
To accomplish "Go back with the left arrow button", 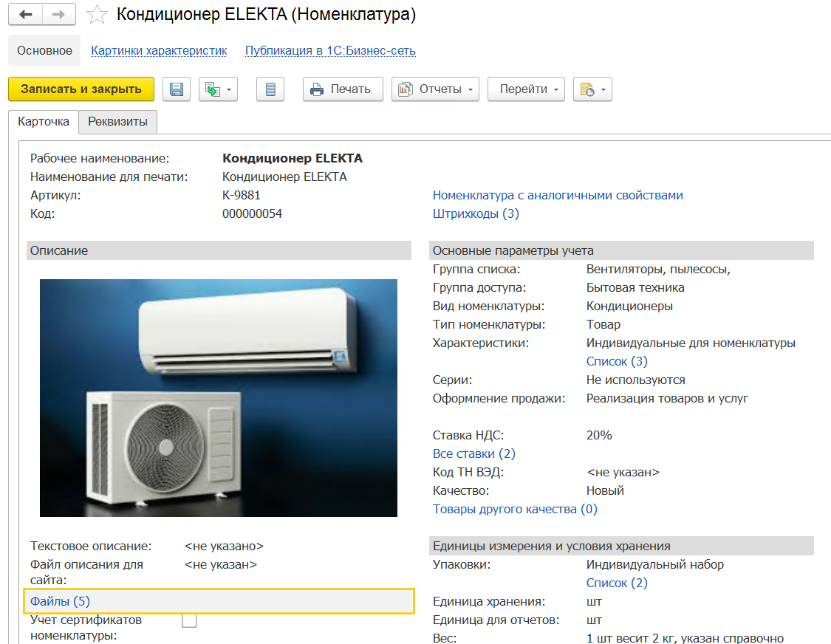I will [25, 14].
